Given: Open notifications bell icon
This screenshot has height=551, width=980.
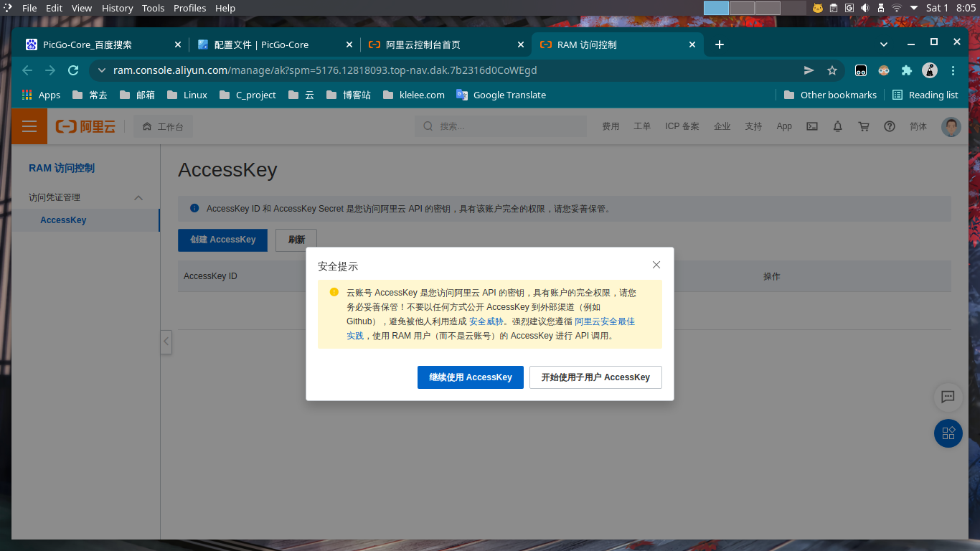Looking at the screenshot, I should tap(837, 126).
